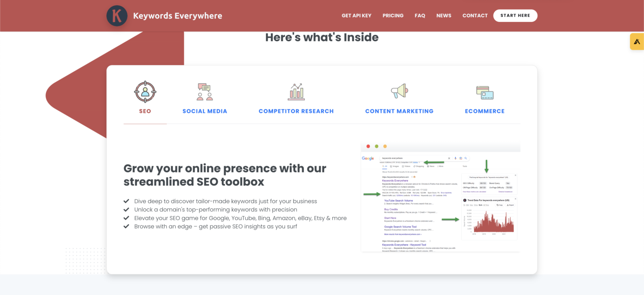Select the News menu item
644x295 pixels.
coord(444,16)
